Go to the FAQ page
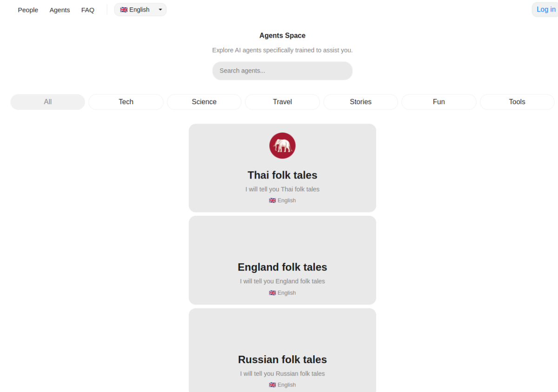The height and width of the screenshot is (392, 558). tap(88, 10)
